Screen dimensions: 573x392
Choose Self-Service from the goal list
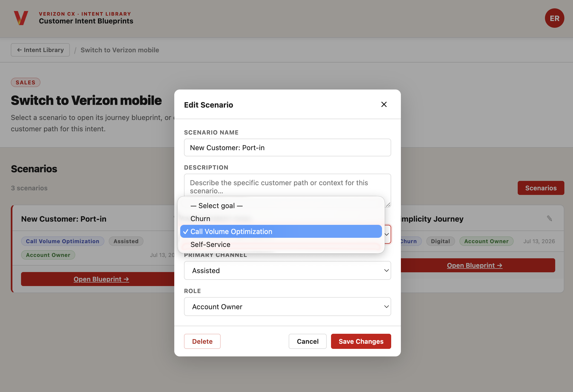tap(281, 245)
